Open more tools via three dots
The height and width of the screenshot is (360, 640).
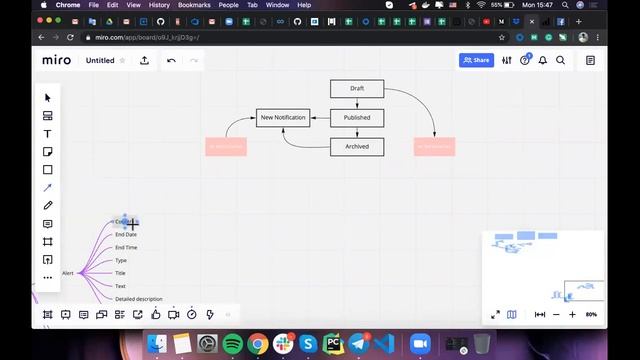(x=48, y=278)
